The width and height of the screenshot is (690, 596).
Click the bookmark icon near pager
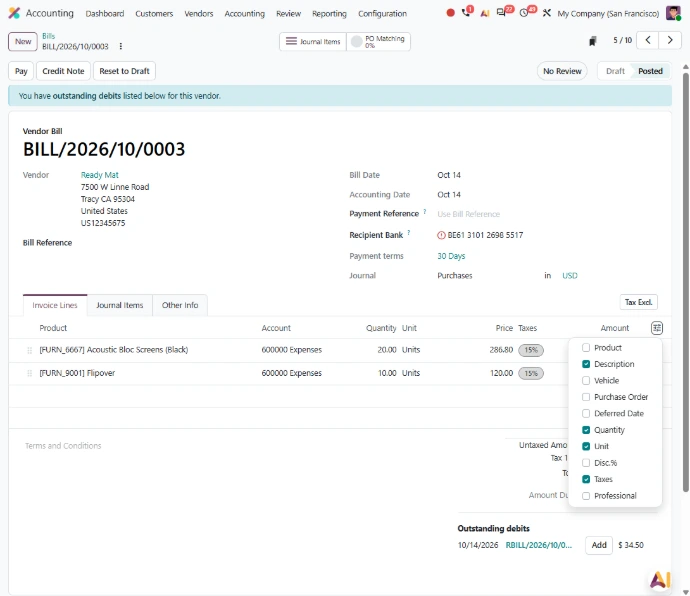[593, 41]
